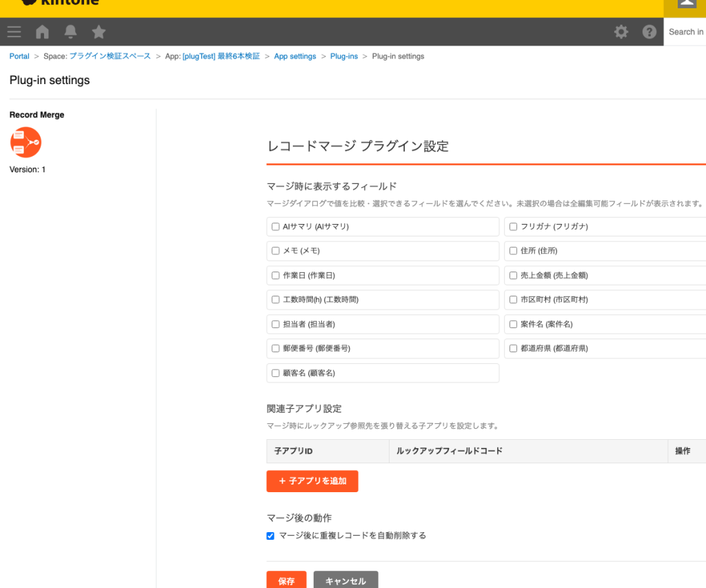Check the 売上金額 field checkbox
Image resolution: width=706 pixels, height=588 pixels.
[x=513, y=275]
